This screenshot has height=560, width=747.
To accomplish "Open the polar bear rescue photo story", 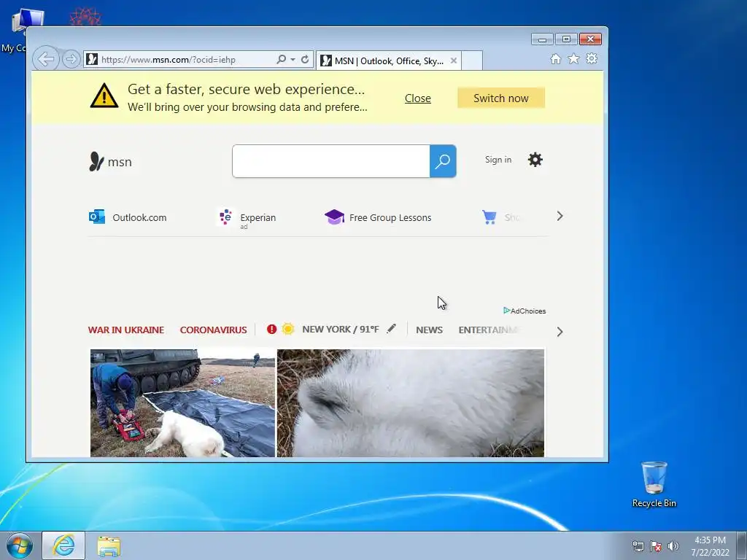I will pyautogui.click(x=182, y=402).
